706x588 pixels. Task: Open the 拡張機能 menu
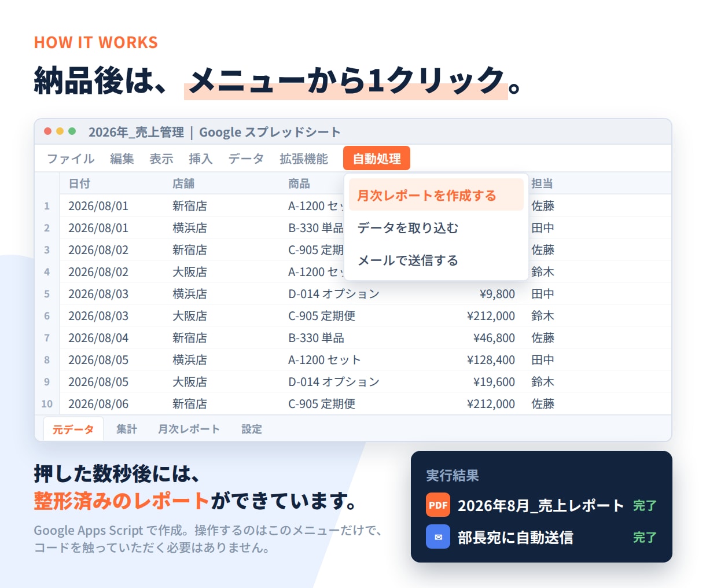[x=304, y=159]
